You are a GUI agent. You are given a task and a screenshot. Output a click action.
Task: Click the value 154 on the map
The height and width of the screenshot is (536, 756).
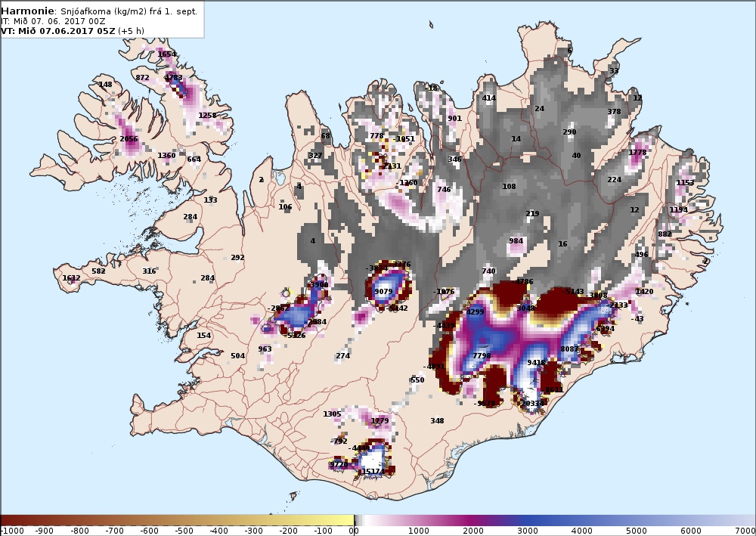pos(203,336)
